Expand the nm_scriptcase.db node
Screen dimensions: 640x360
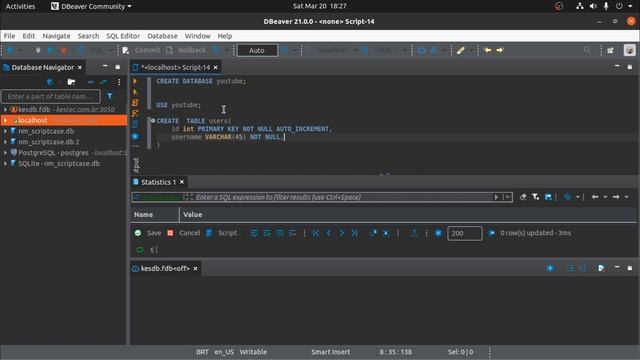[x=5, y=131]
